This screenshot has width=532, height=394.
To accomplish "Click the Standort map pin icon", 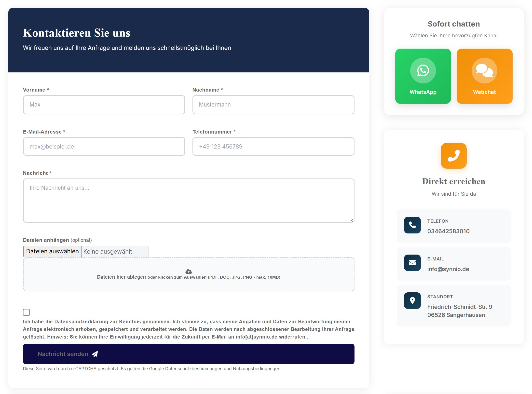I will coord(412,300).
